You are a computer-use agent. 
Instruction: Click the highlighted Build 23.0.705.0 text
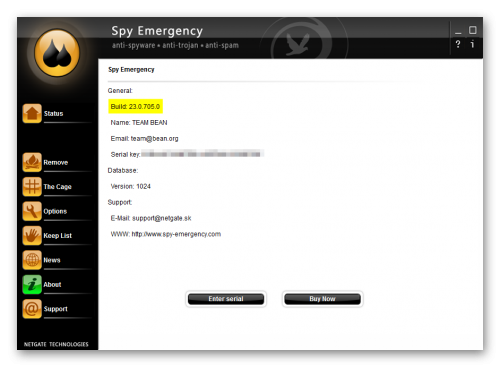[135, 107]
